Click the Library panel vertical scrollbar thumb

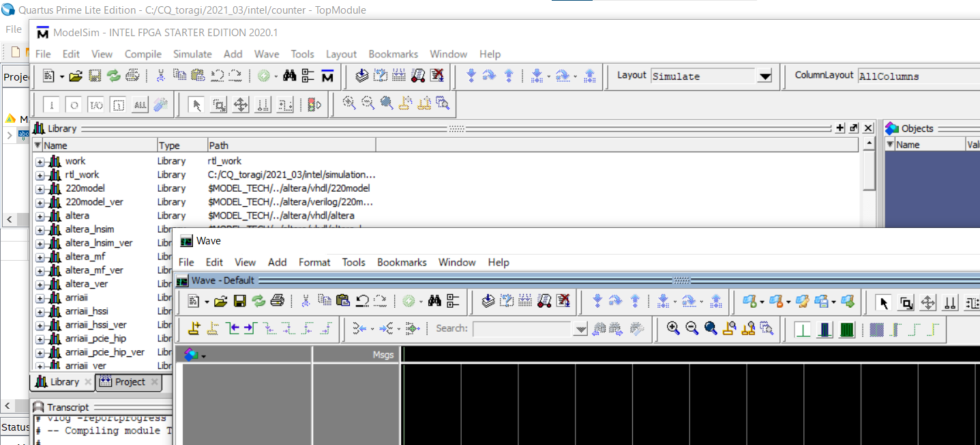[868, 171]
